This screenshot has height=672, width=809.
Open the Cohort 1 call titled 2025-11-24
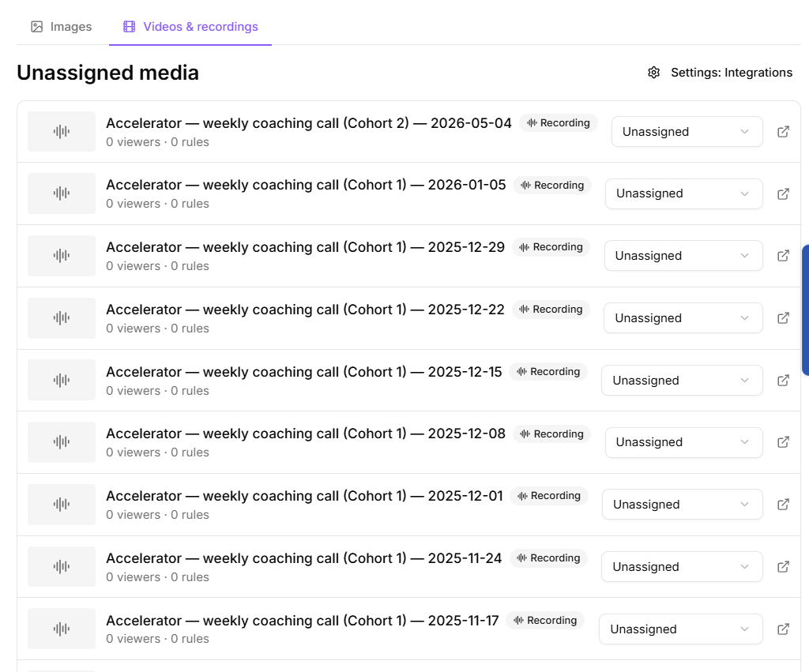pos(304,558)
